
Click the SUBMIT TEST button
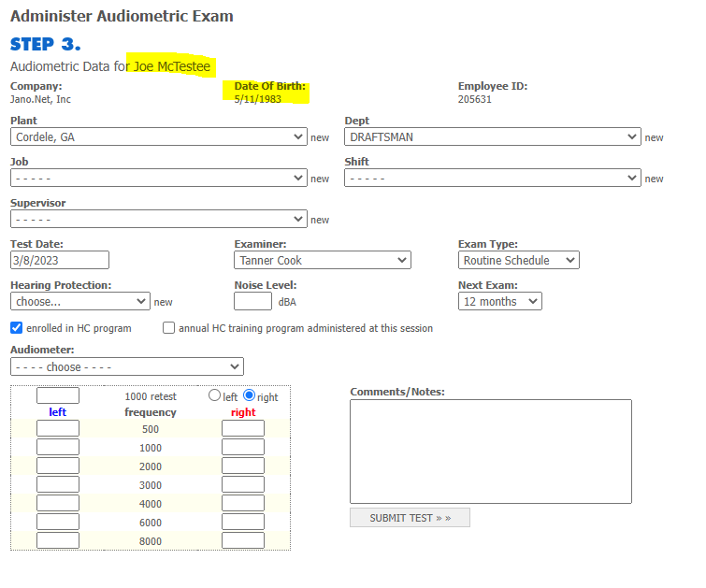pos(411,518)
